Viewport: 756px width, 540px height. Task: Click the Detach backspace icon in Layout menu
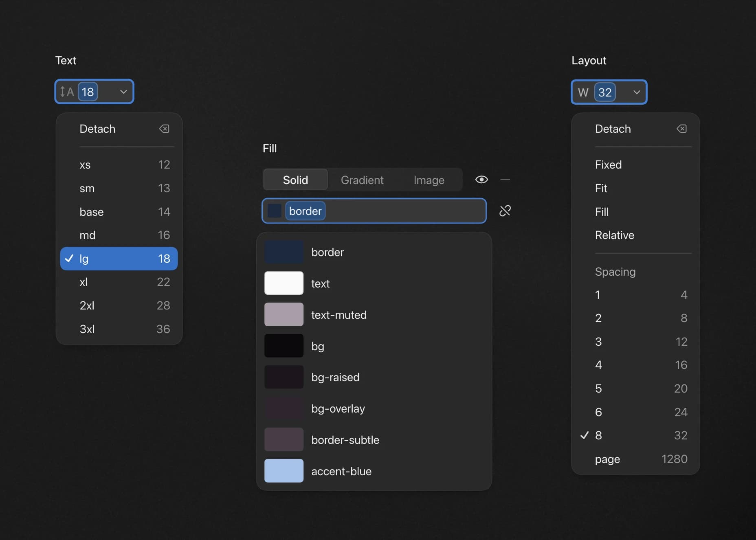[x=681, y=129]
